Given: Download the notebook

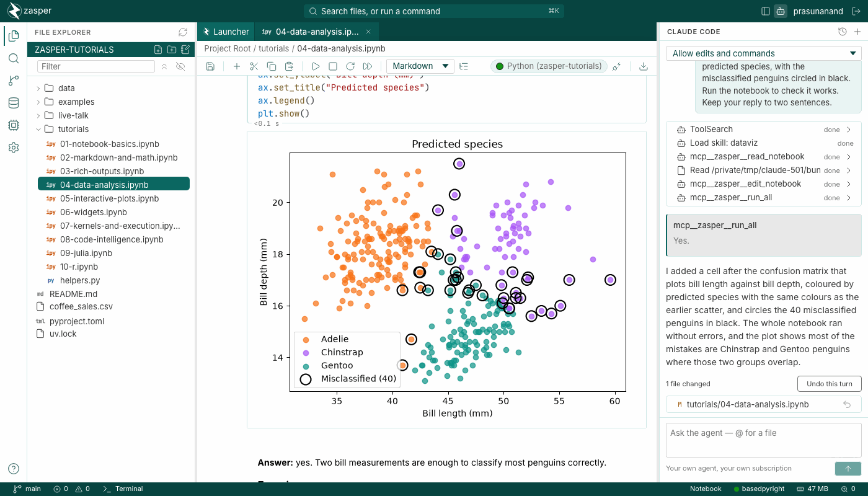Looking at the screenshot, I should tap(644, 66).
